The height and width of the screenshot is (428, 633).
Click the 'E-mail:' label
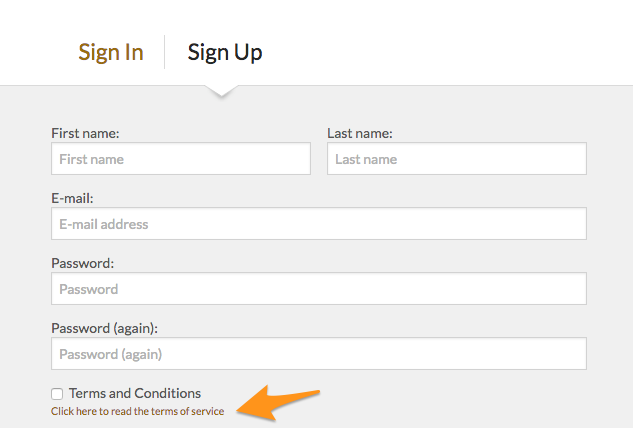click(72, 198)
